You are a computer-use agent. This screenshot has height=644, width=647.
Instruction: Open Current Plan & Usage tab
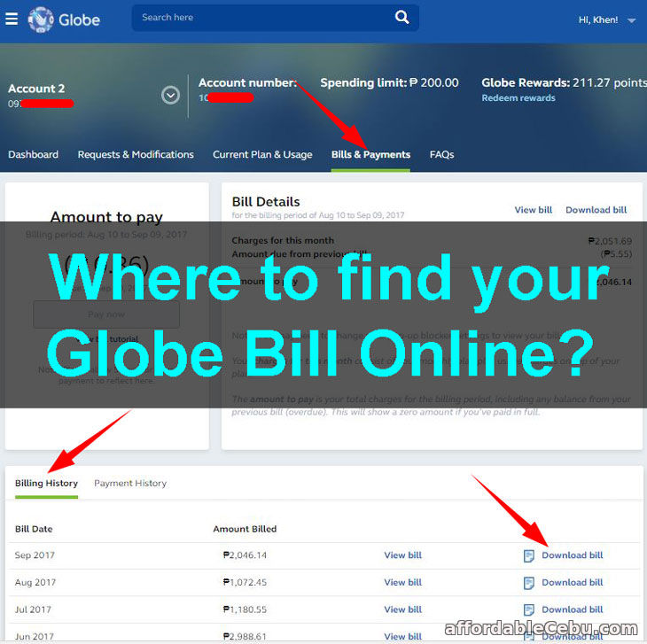click(x=262, y=155)
